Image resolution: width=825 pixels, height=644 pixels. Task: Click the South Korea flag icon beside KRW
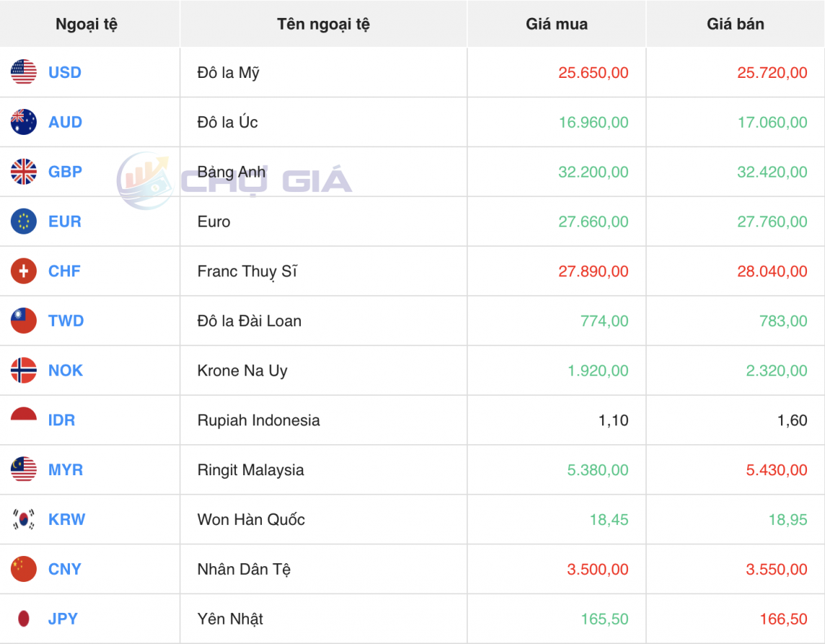[x=23, y=519]
